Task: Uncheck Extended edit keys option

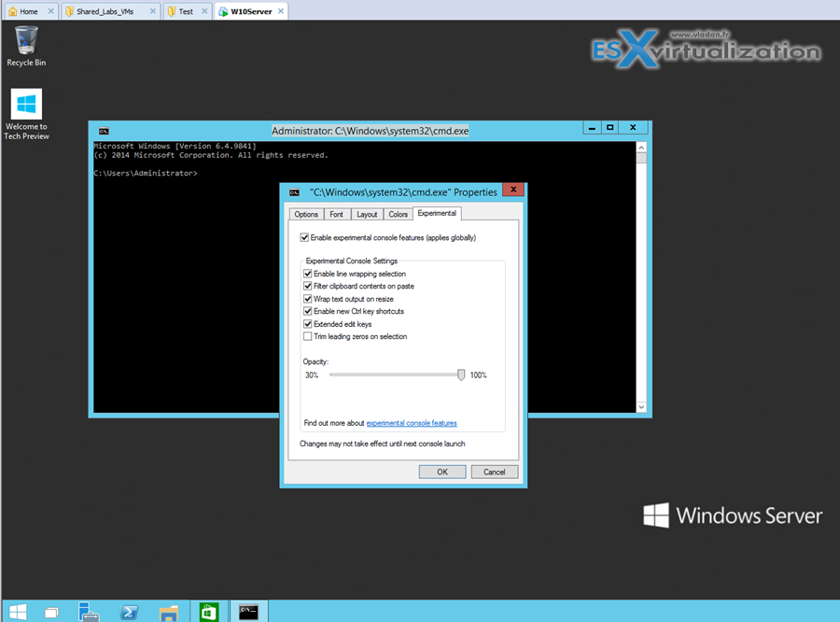Action: pyautogui.click(x=307, y=324)
